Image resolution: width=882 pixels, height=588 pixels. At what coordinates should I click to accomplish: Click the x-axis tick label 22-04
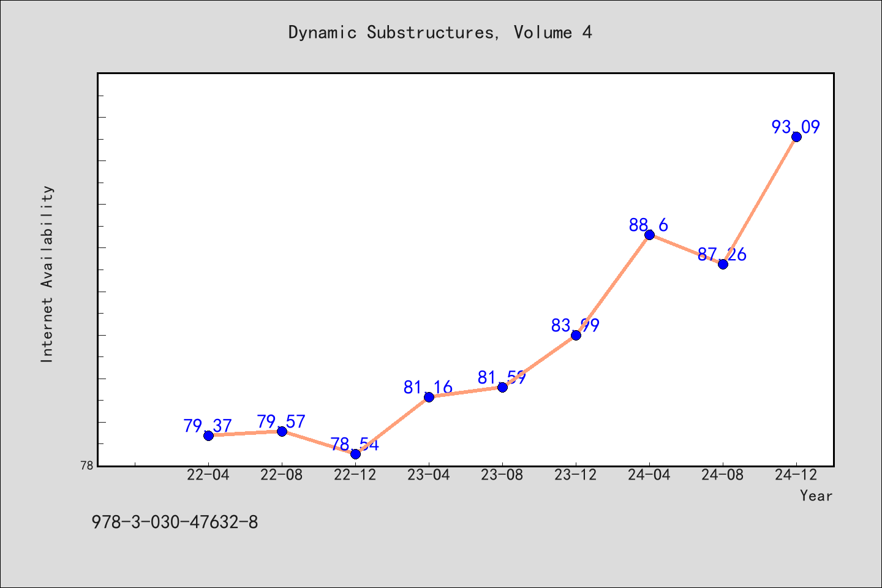click(x=208, y=475)
